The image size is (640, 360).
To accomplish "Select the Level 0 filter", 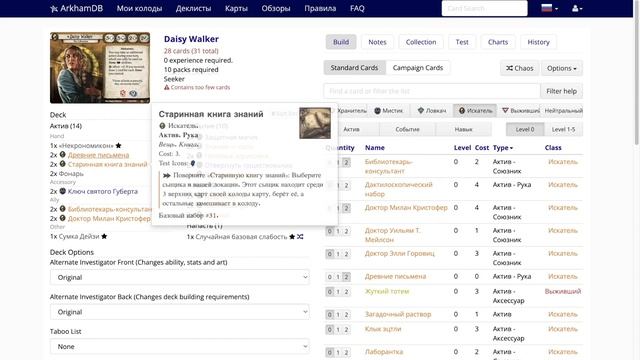I will [x=525, y=129].
